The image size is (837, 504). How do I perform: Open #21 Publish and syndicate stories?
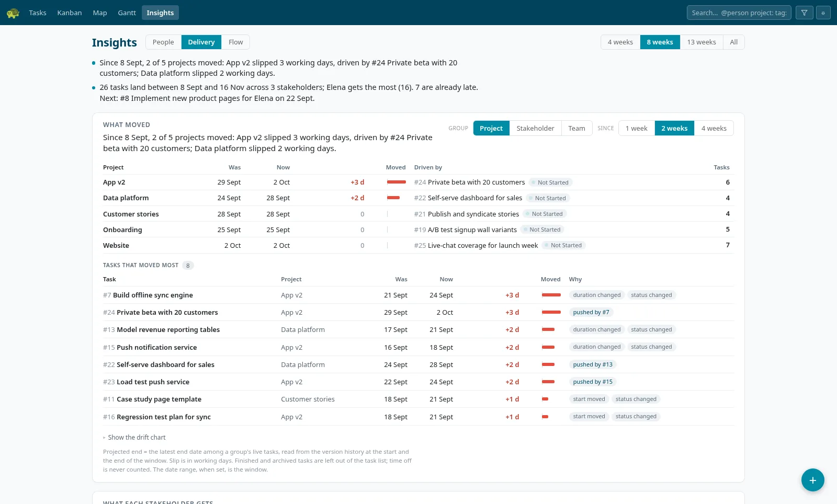tap(467, 214)
